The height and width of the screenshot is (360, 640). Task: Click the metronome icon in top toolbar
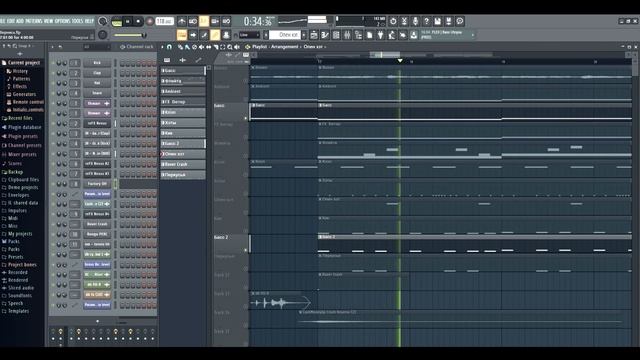coord(182,21)
